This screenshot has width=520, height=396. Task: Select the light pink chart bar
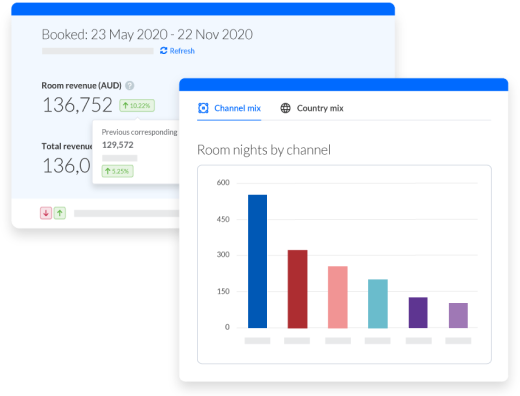(x=338, y=297)
